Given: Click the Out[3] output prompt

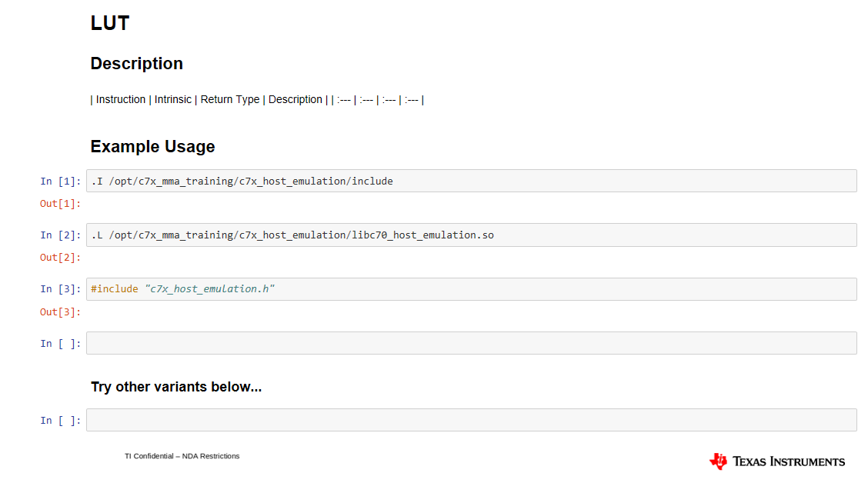Looking at the screenshot, I should pos(60,312).
